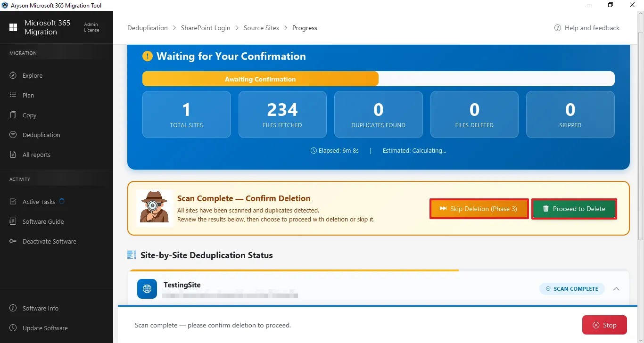644x343 pixels.
Task: Go to SharePoint Login breadcrumb
Action: click(x=206, y=28)
